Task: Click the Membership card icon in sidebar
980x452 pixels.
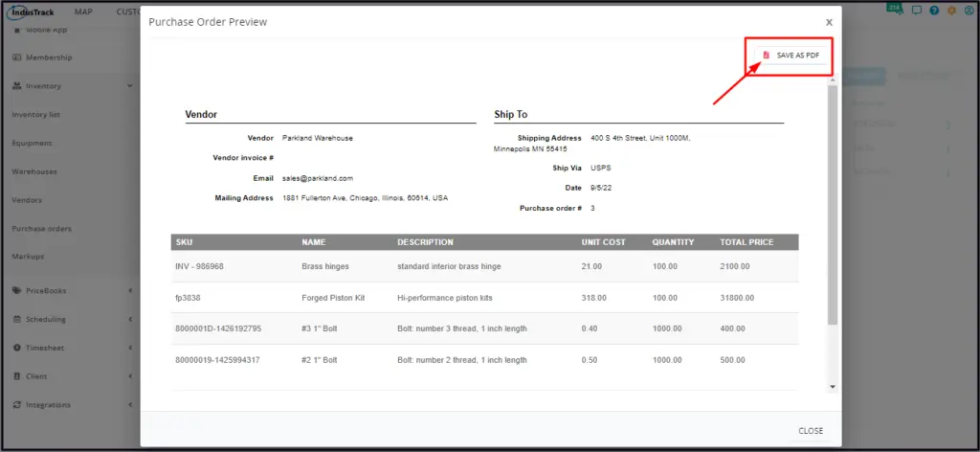Action: [x=17, y=57]
